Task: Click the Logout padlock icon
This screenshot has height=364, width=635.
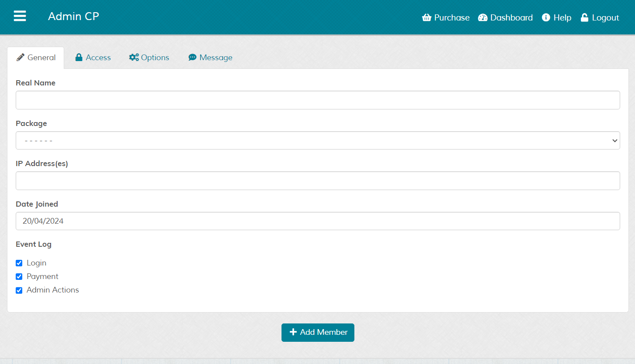Action: click(584, 18)
